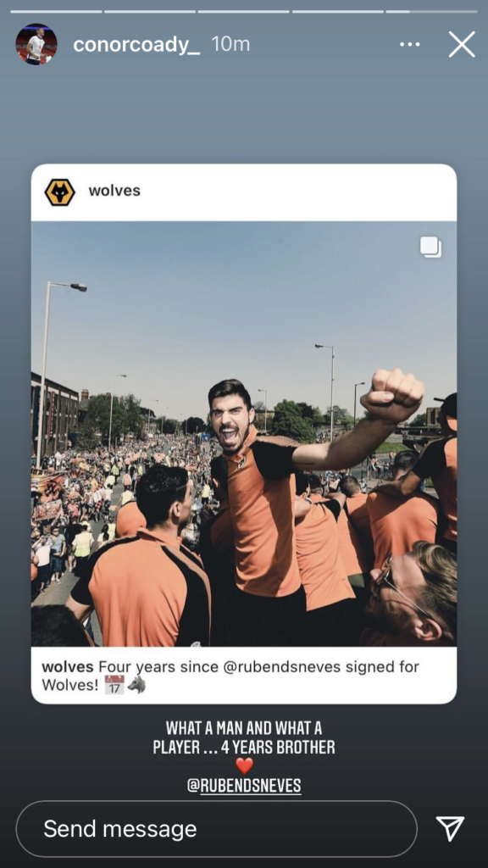Open the wolves account name in post header
488x868 pixels.
(114, 191)
